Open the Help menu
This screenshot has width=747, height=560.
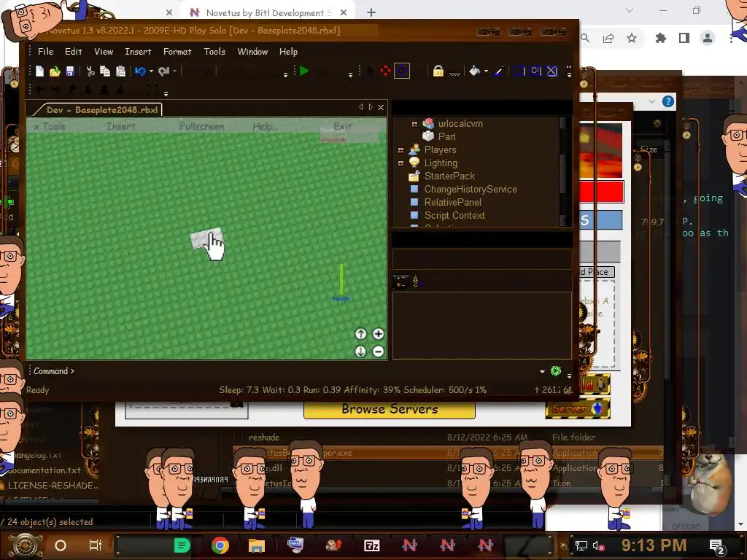point(288,52)
